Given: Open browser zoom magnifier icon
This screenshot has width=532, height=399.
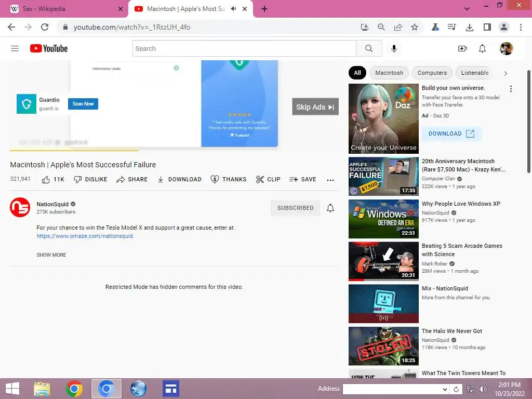Looking at the screenshot, I should tap(381, 27).
